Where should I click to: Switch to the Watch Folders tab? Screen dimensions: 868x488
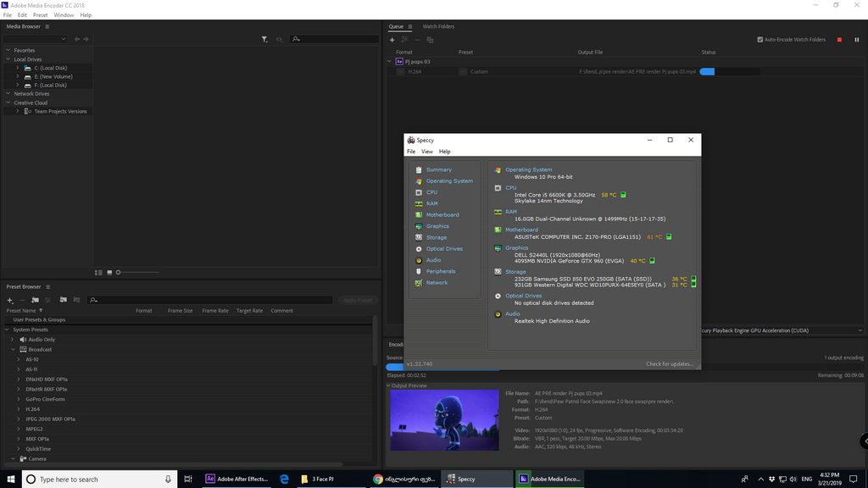(438, 26)
